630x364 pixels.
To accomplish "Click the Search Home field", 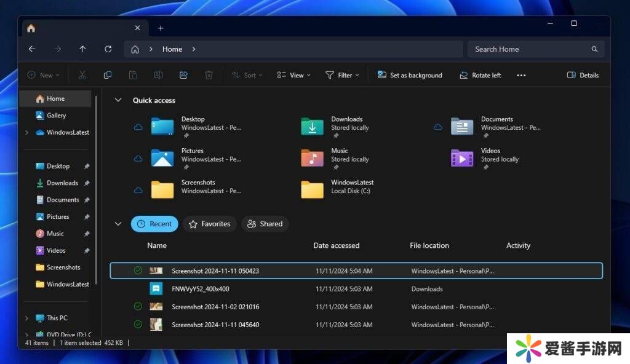I will tap(529, 49).
